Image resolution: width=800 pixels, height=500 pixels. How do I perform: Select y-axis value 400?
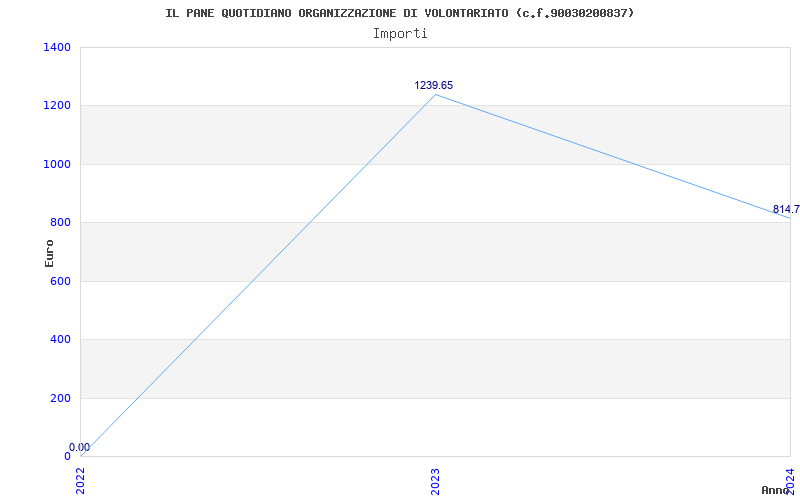(x=60, y=339)
